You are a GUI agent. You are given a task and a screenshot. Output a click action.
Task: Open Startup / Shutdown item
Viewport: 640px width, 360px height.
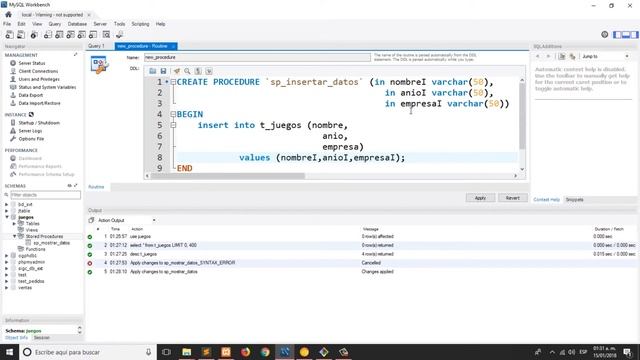(x=39, y=123)
